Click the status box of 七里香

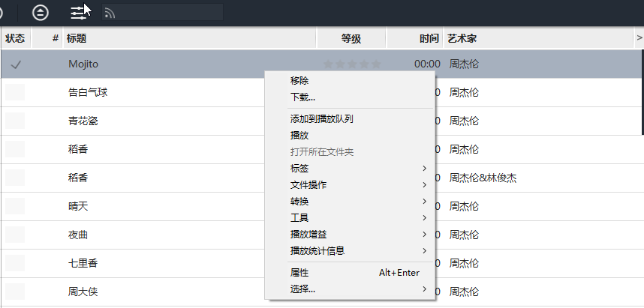pyautogui.click(x=15, y=263)
